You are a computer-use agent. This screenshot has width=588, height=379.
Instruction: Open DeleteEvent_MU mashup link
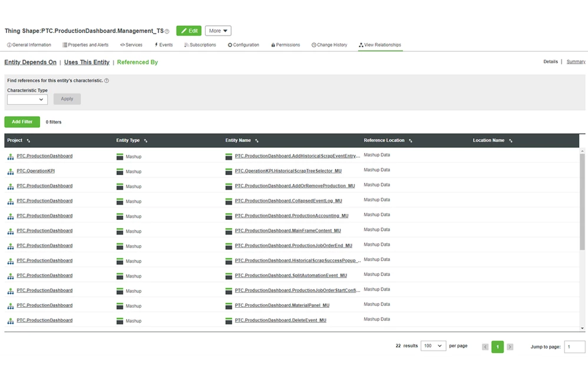click(x=280, y=321)
